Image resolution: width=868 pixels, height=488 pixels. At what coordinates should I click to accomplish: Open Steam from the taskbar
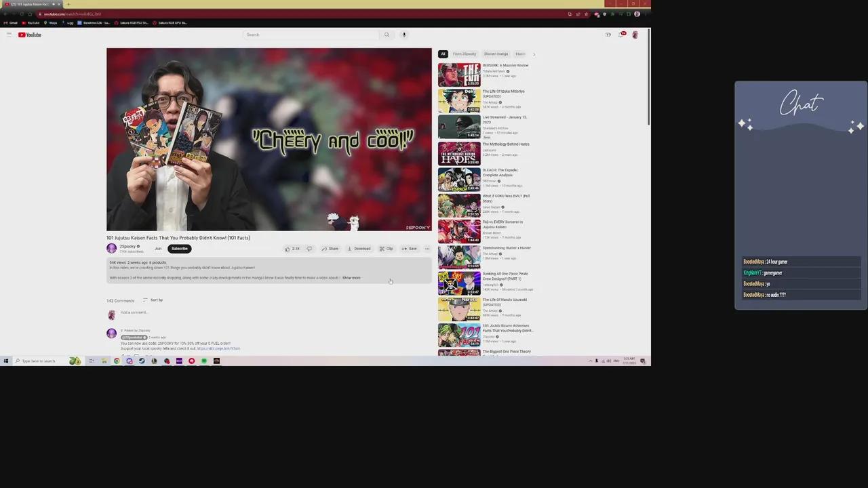pyautogui.click(x=142, y=361)
